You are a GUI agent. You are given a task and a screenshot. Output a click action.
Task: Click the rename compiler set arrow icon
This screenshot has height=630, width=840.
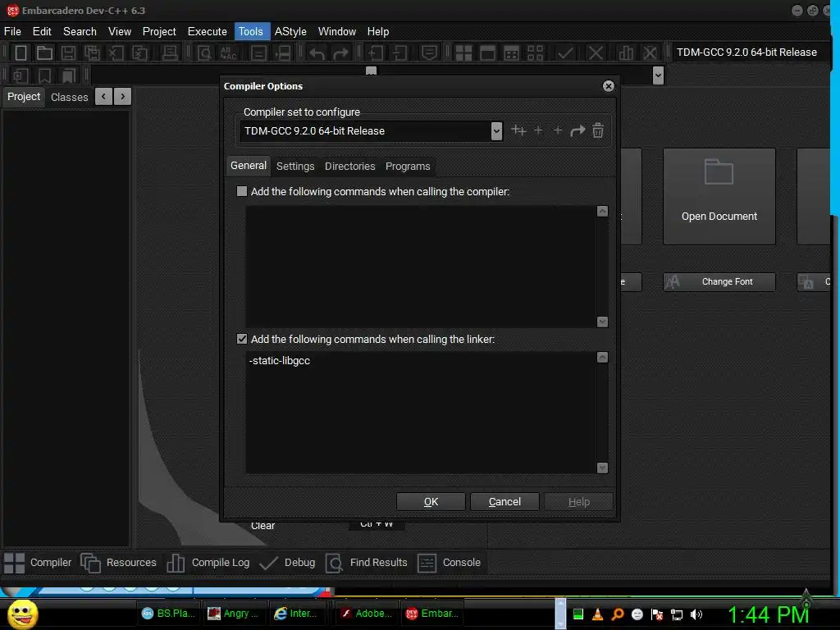pos(577,130)
